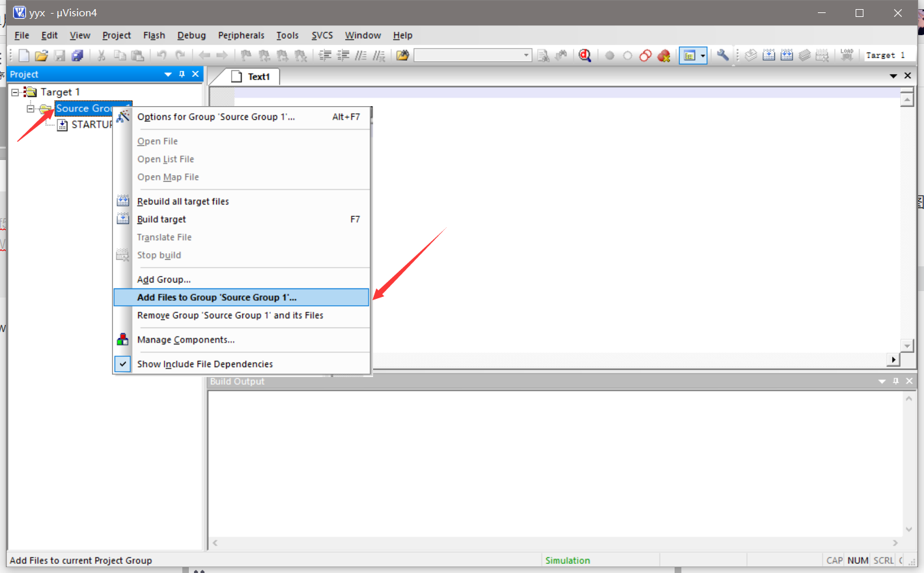Insert a breakpoint with the dot icon
Image resolution: width=924 pixels, height=573 pixels.
(x=609, y=55)
